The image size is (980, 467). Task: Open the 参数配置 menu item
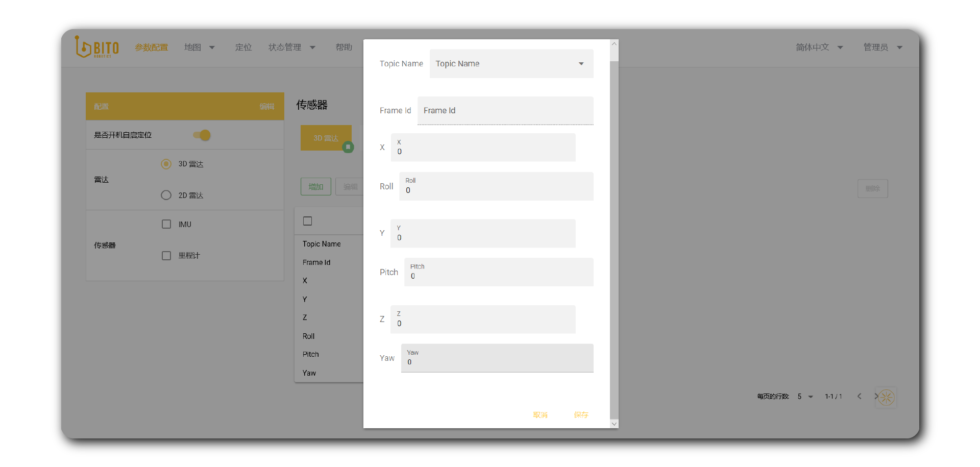pyautogui.click(x=152, y=47)
